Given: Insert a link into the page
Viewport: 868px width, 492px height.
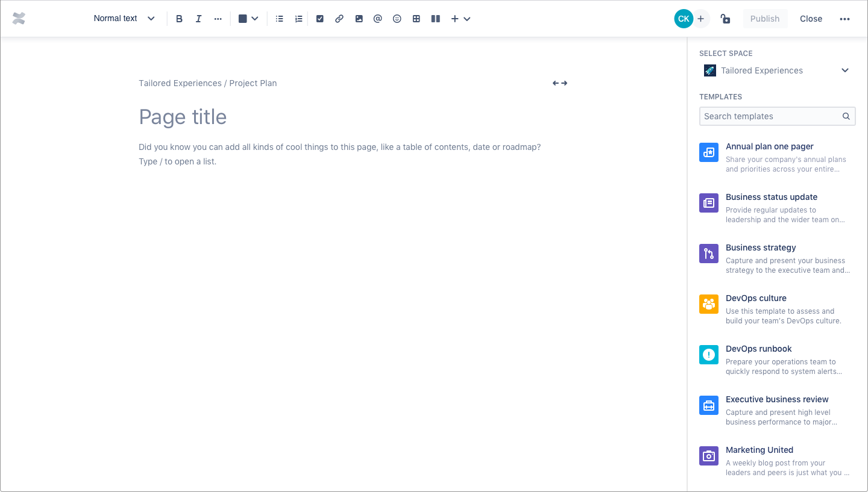Looking at the screenshot, I should pos(339,18).
